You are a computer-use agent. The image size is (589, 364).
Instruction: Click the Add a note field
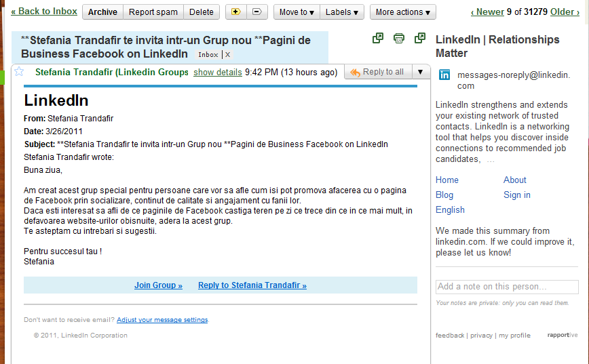(507, 287)
